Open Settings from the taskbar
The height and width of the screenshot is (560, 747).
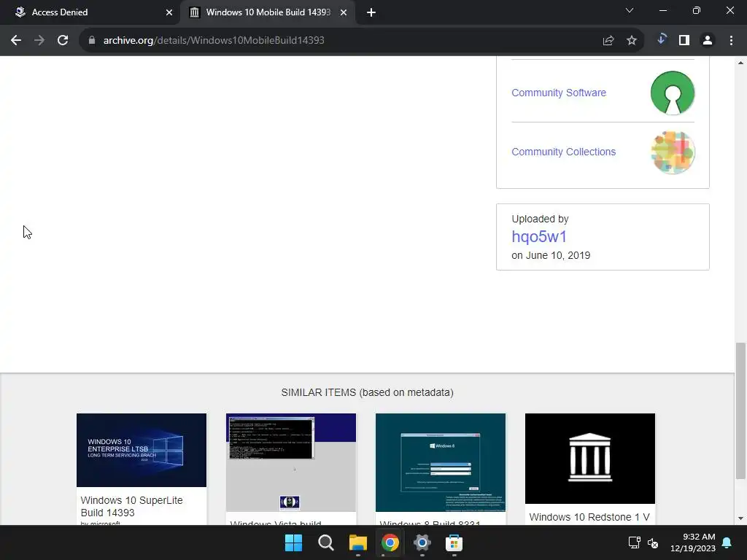pos(422,542)
